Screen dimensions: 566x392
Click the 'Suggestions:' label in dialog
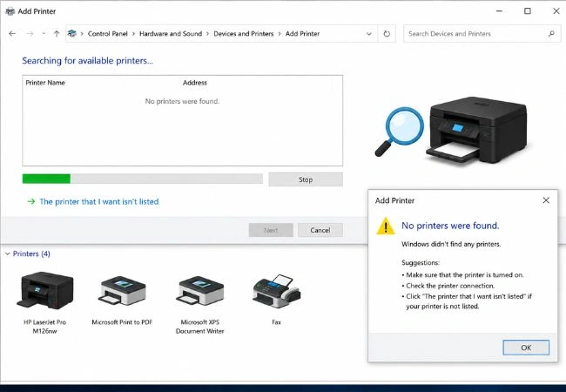click(421, 262)
